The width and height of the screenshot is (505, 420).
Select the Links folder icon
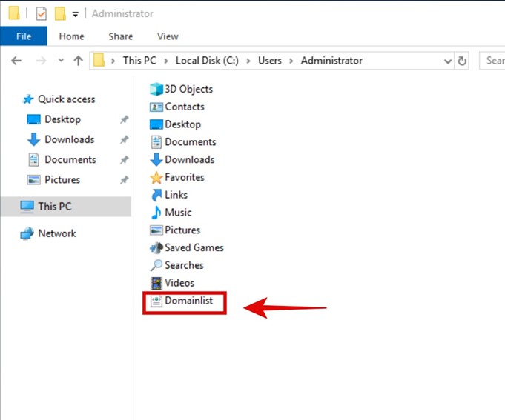pyautogui.click(x=156, y=195)
